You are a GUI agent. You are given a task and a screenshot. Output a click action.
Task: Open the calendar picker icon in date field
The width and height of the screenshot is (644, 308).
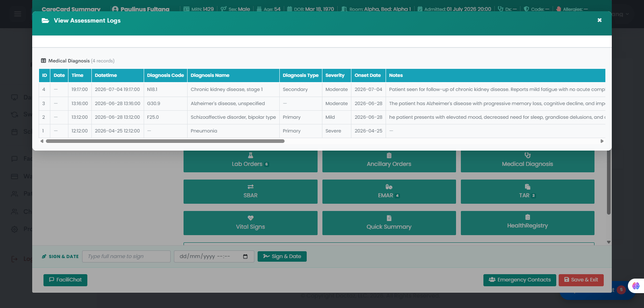(246, 256)
